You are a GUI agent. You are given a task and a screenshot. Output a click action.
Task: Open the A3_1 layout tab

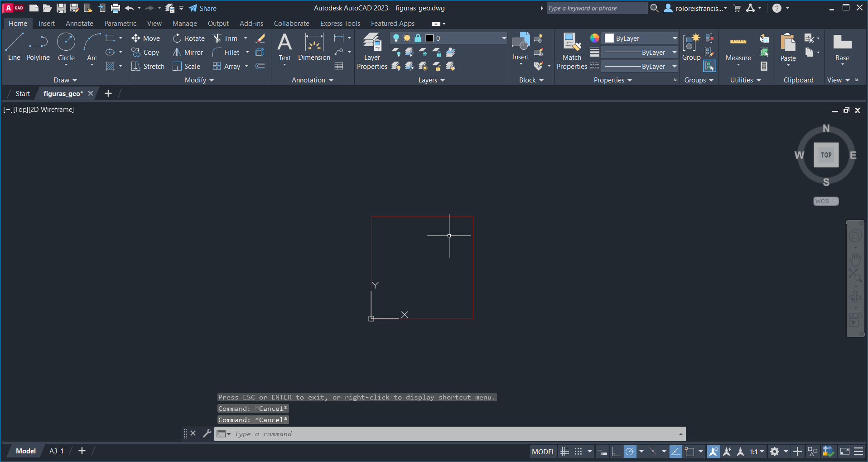click(x=56, y=451)
